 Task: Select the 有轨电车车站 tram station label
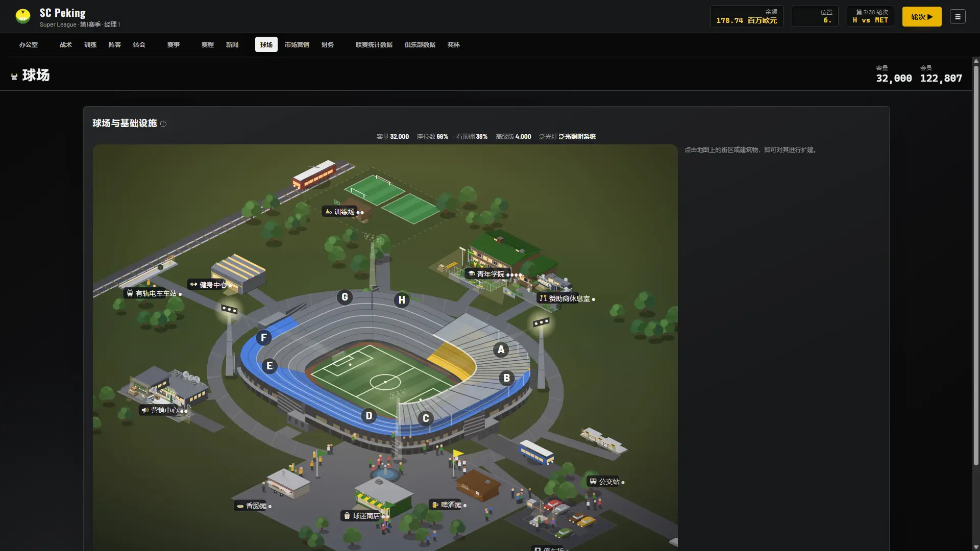153,293
